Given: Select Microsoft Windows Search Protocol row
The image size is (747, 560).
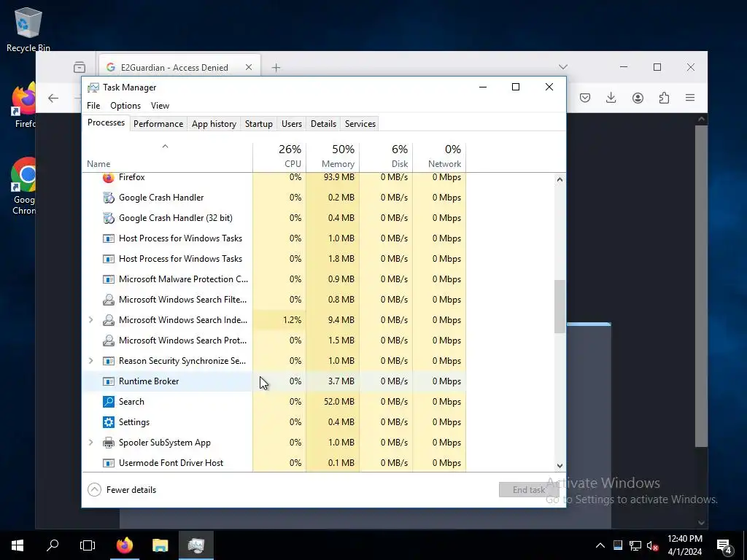Looking at the screenshot, I should coord(274,341).
